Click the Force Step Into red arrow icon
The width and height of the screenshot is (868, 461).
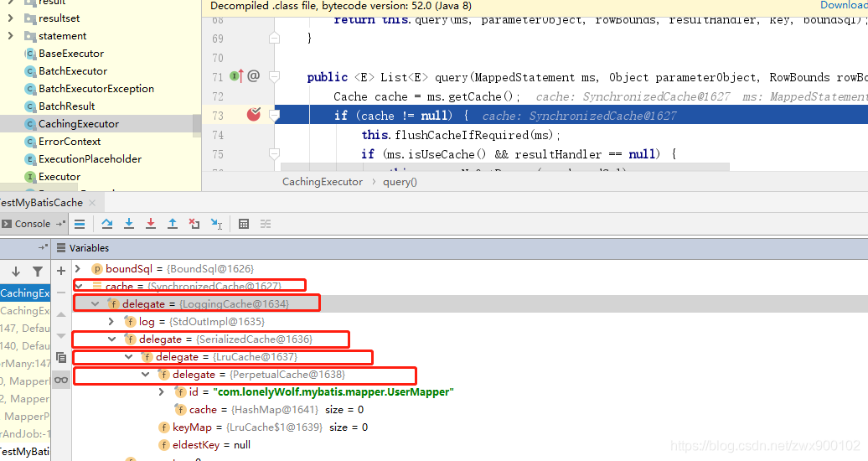coord(151,224)
